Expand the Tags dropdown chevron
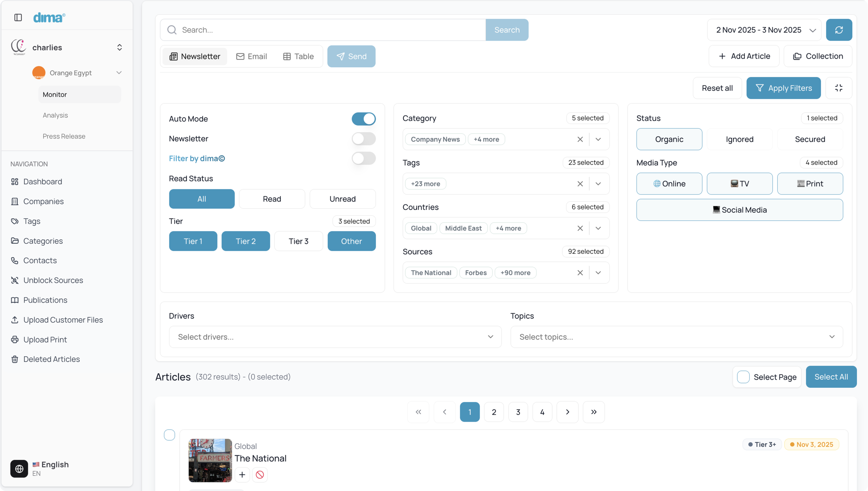The width and height of the screenshot is (868, 491). pyautogui.click(x=598, y=184)
